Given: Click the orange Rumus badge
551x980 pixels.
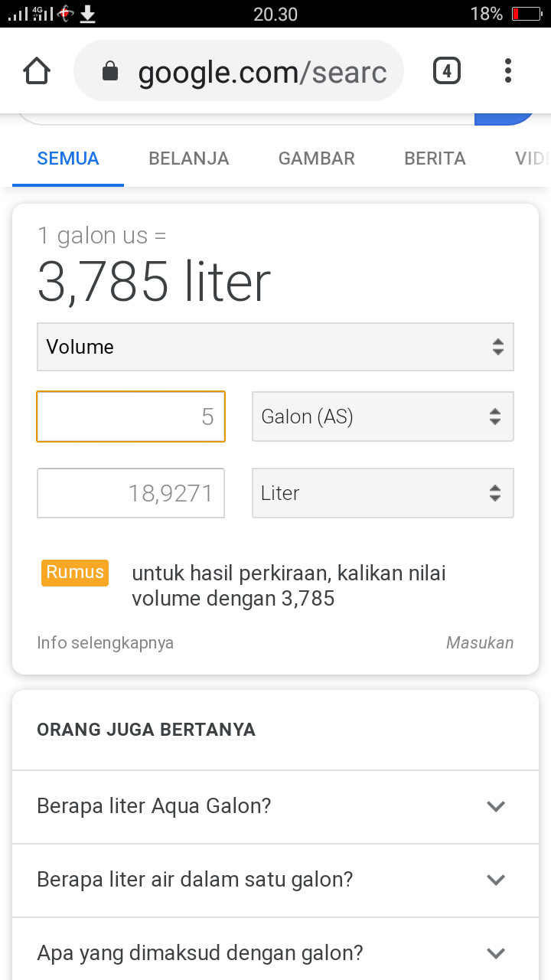Looking at the screenshot, I should pyautogui.click(x=74, y=572).
